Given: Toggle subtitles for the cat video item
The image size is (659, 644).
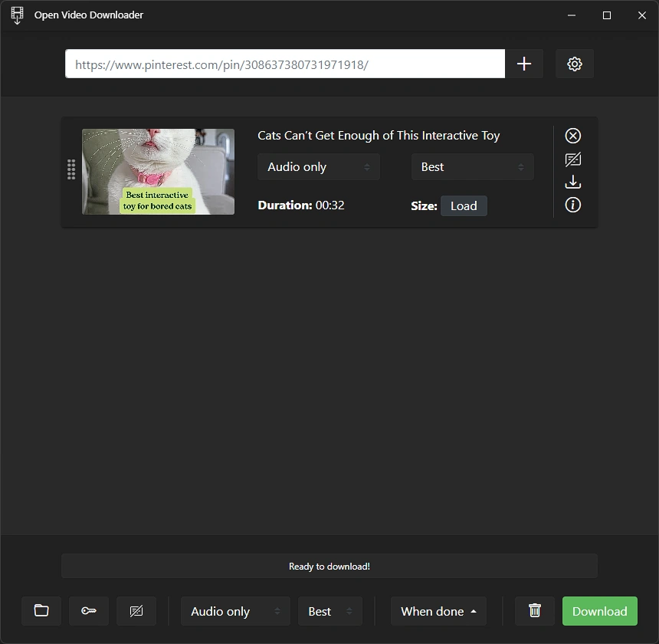Looking at the screenshot, I should (x=573, y=159).
